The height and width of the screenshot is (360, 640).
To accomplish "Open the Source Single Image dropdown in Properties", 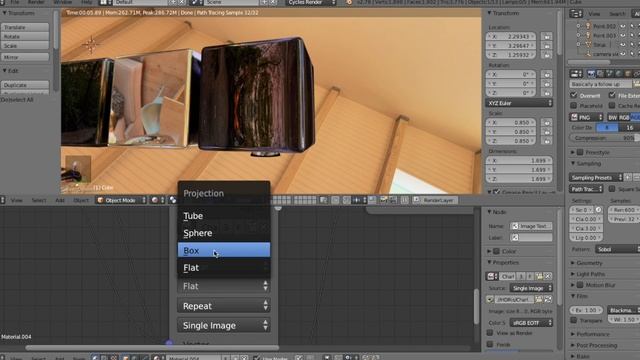I will click(531, 288).
